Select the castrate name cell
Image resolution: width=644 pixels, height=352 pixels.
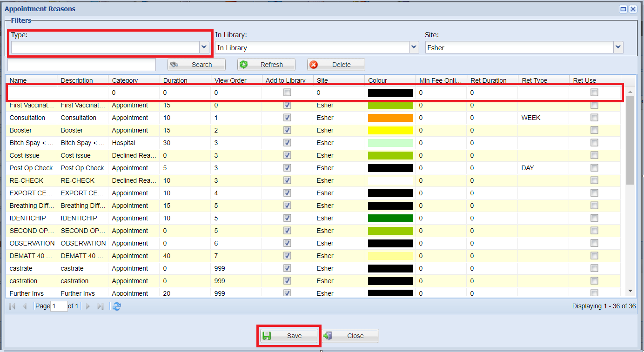pos(31,268)
